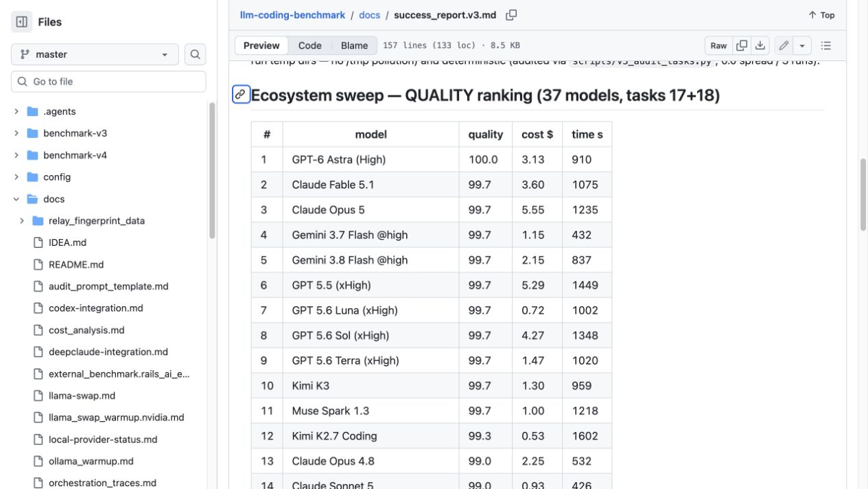The width and height of the screenshot is (868, 489).
Task: Open the .agents folder
Action: pos(59,111)
